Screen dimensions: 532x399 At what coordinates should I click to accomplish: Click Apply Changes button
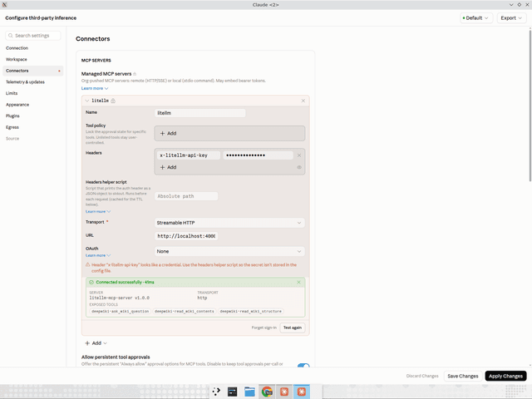(x=505, y=376)
